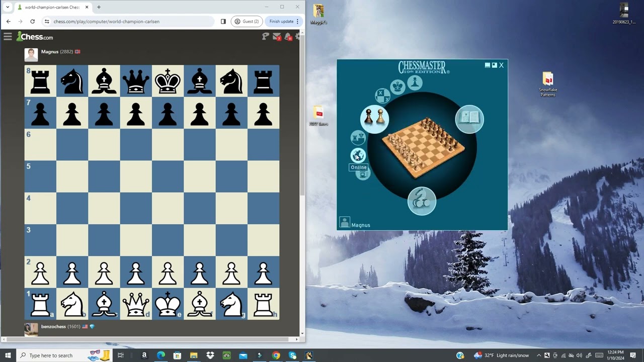Click the taskbar search box
This screenshot has width=644, height=362.
64,355
